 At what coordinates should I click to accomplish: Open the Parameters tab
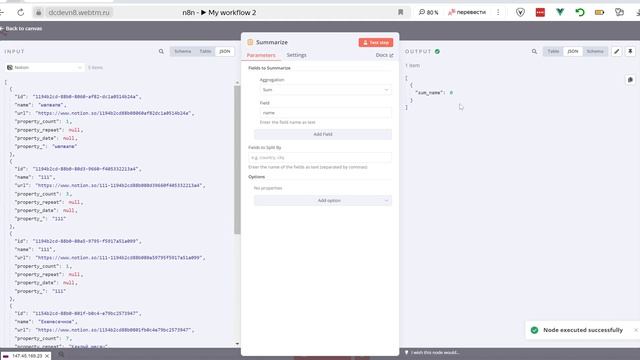(x=261, y=55)
